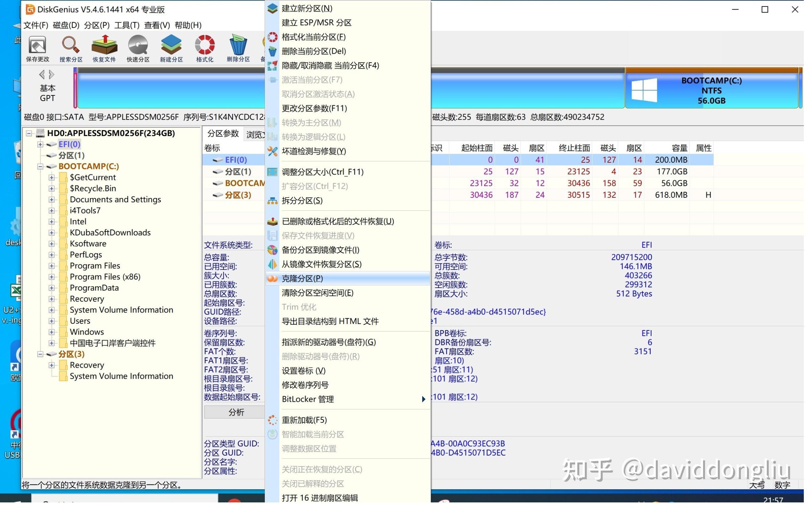This screenshot has height=507, width=812.
Task: Select the EFI(0) row in the partition list
Action: (235, 160)
